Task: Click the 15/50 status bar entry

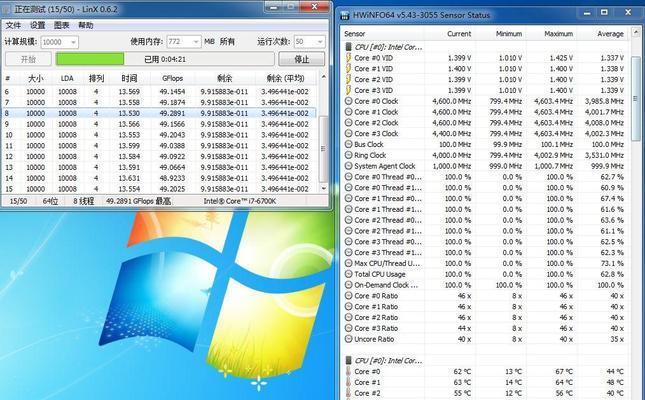Action: click(x=18, y=201)
